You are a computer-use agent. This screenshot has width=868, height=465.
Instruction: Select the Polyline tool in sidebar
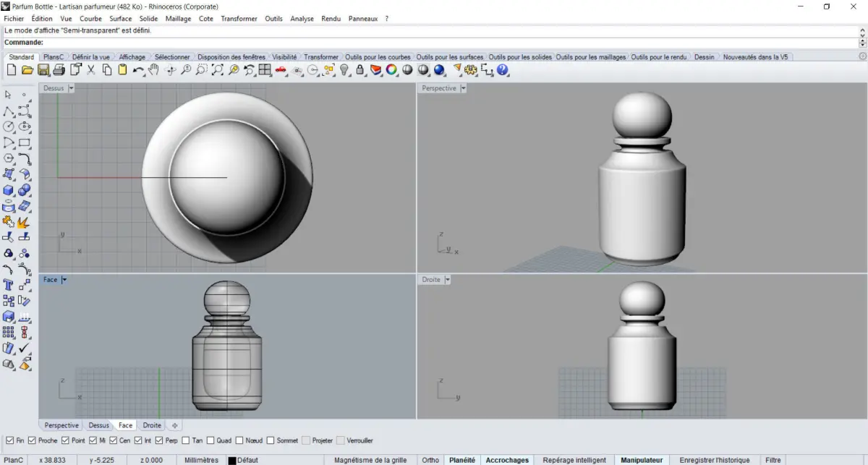pyautogui.click(x=8, y=111)
